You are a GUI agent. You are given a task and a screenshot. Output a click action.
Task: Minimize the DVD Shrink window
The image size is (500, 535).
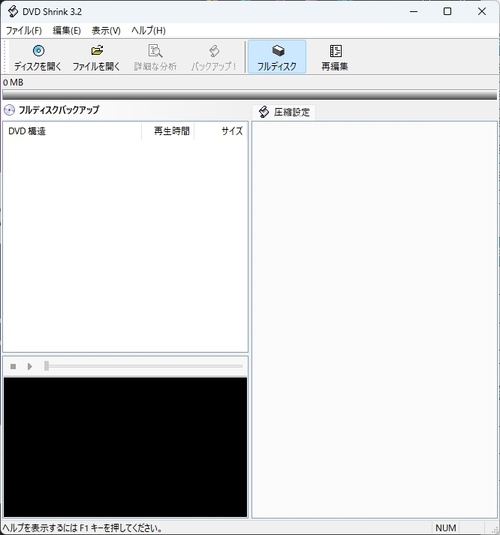[x=414, y=12]
